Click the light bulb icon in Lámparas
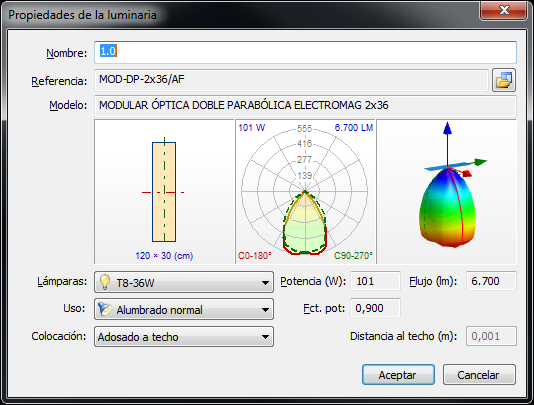This screenshot has height=405, width=534. pyautogui.click(x=105, y=282)
